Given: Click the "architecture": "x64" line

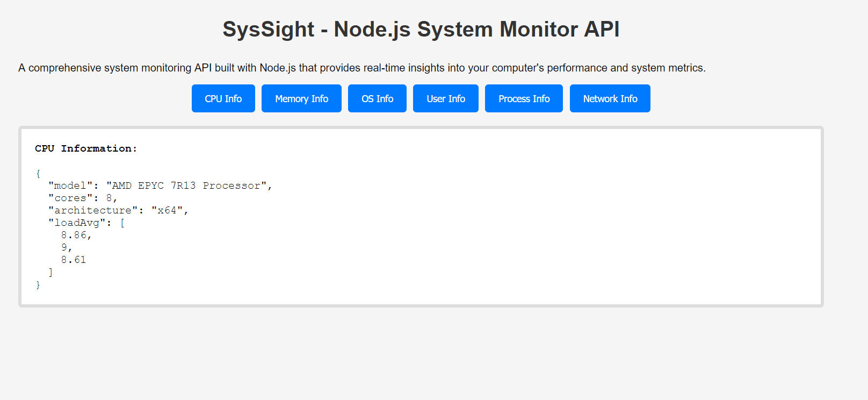Looking at the screenshot, I should tap(118, 210).
